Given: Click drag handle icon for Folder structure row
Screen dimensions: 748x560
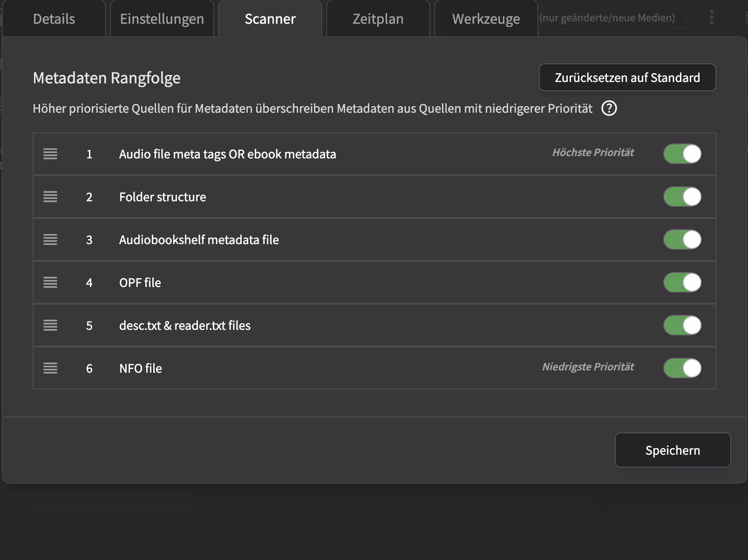Looking at the screenshot, I should 50,197.
